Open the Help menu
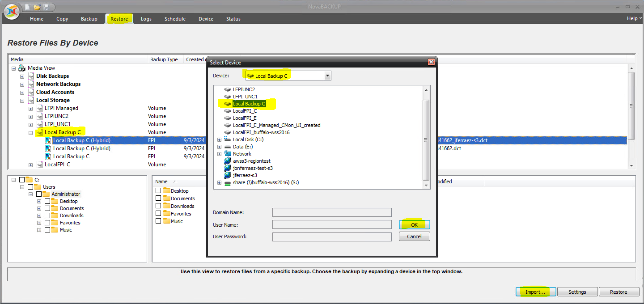Image resolution: width=644 pixels, height=304 pixels. pyautogui.click(x=634, y=18)
